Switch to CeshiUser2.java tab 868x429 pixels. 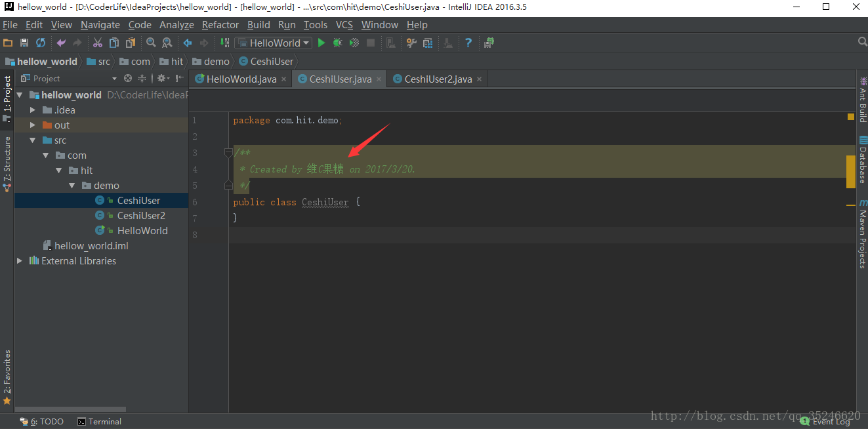click(438, 79)
